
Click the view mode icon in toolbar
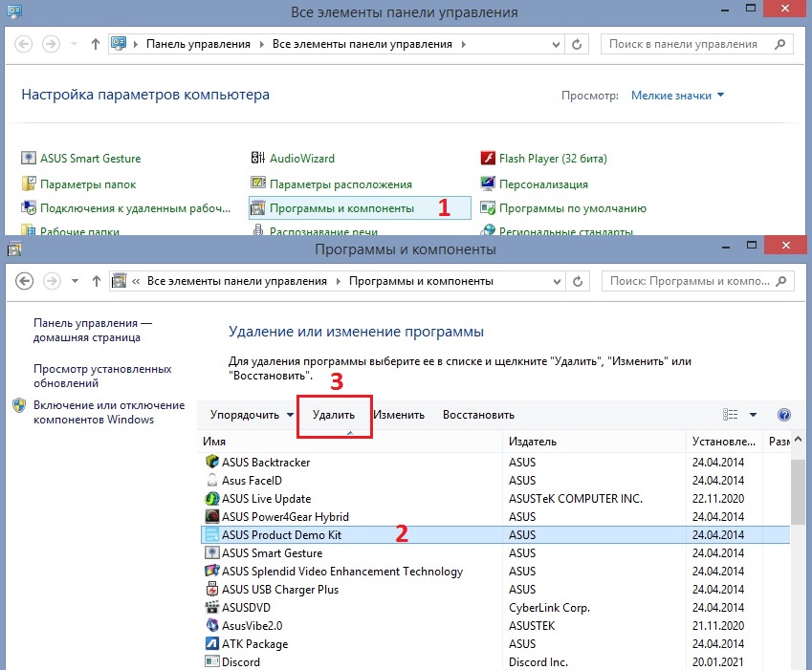click(730, 415)
